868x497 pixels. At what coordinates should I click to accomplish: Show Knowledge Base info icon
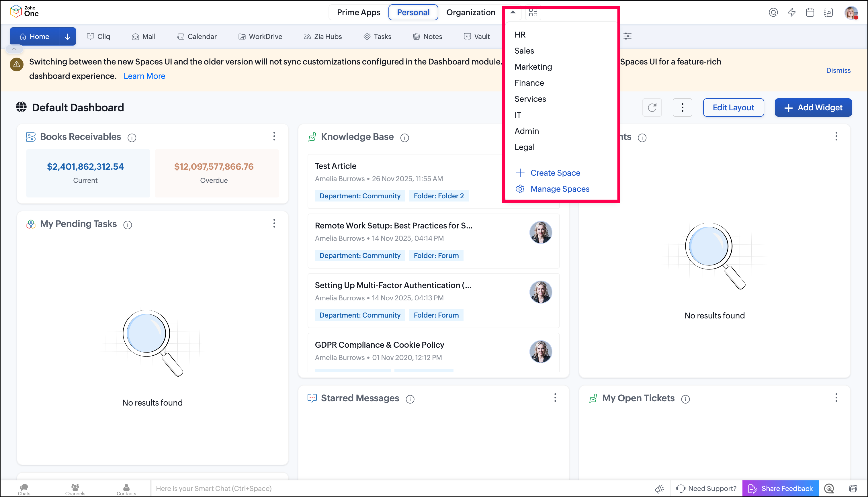coord(404,138)
